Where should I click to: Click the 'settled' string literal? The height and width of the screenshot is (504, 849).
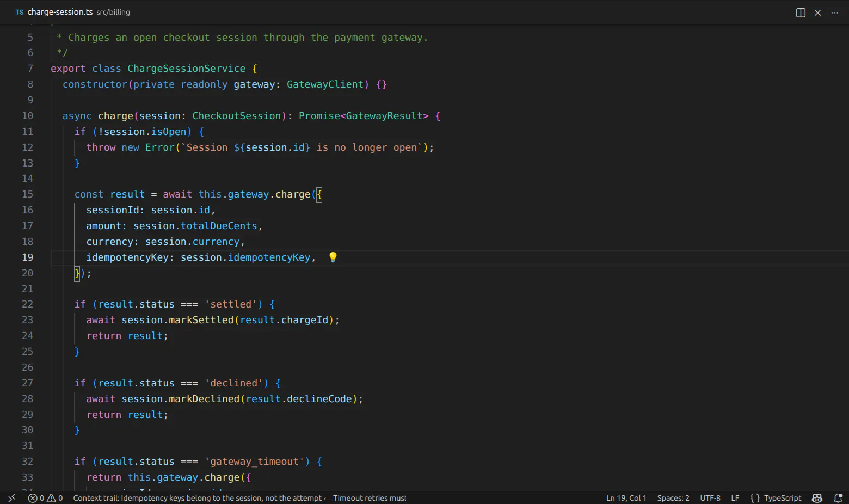coord(231,304)
